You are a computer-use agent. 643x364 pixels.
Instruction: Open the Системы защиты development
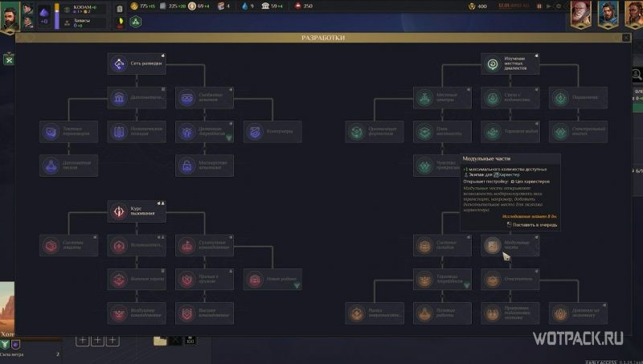tap(68, 246)
